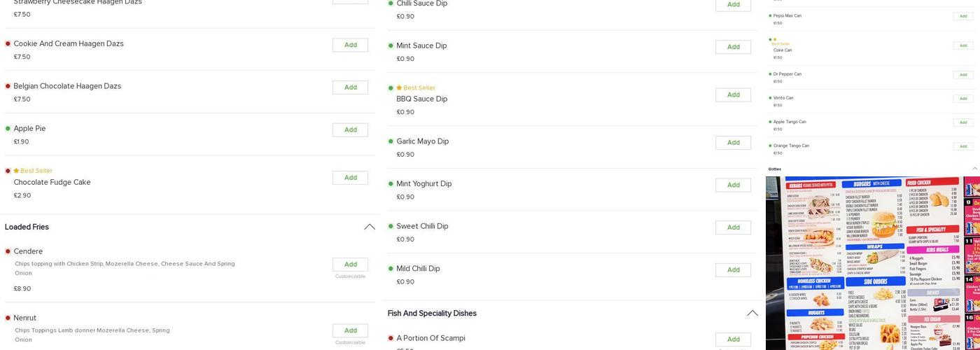Click the green dot beside Mint Sauce Dip
Screen dimensions: 980x350
pyautogui.click(x=391, y=46)
